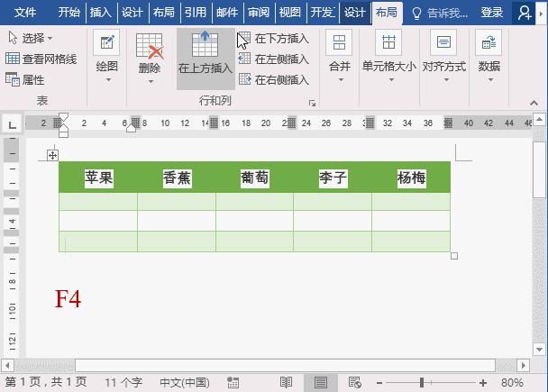
Task: Click the Properties (属性) button
Action: pyautogui.click(x=25, y=79)
